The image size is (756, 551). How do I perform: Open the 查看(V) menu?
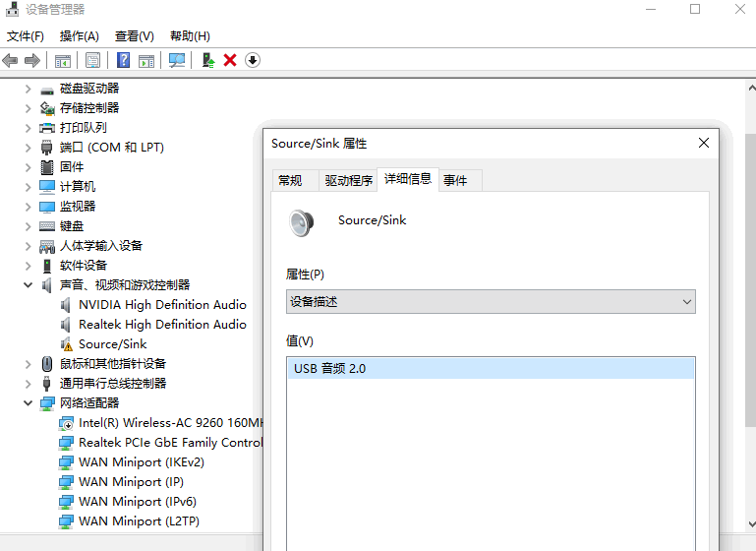134,36
